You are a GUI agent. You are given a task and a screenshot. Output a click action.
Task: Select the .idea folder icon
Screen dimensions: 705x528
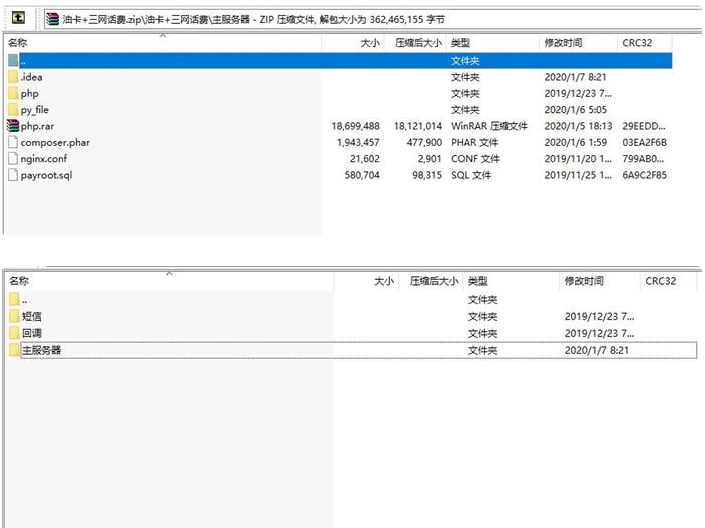pos(13,77)
